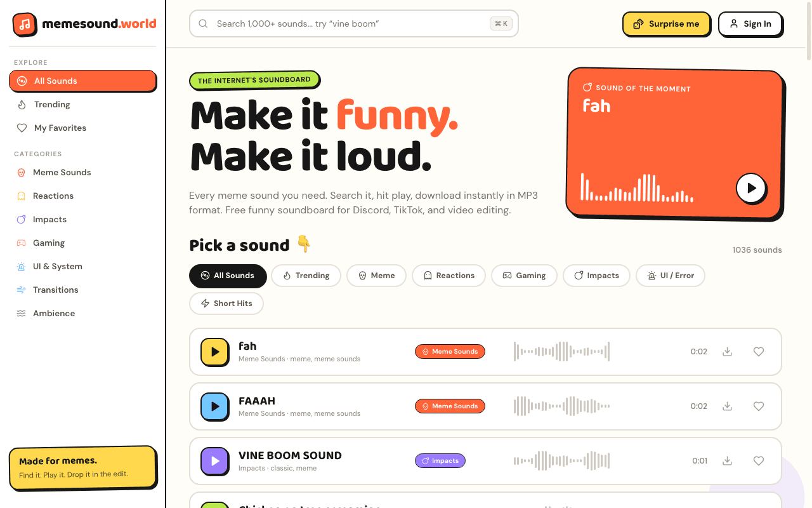Open Meme Sounds category in sidebar

[82, 172]
